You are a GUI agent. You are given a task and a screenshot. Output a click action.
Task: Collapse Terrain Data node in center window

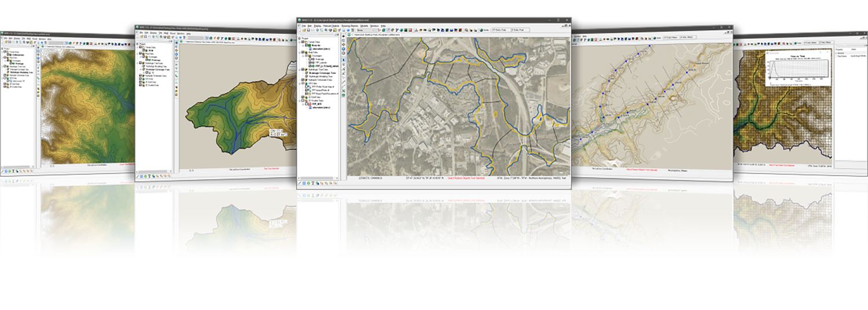coord(299,42)
